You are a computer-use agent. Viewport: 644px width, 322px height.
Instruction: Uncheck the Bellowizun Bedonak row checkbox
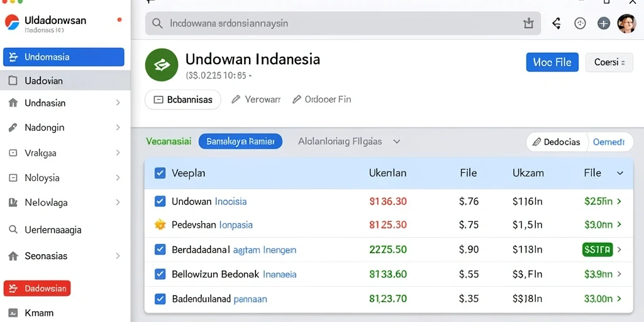coord(160,274)
